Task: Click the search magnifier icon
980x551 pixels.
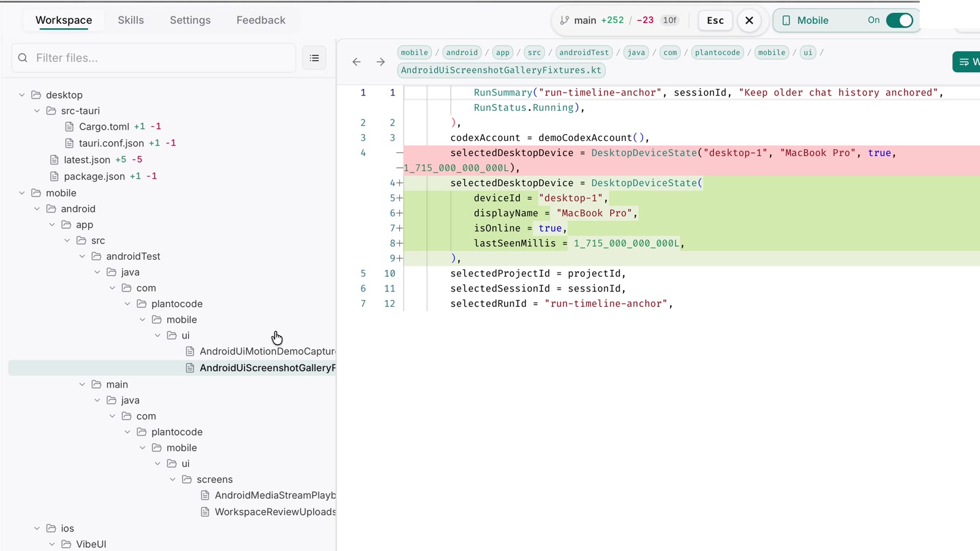Action: (23, 58)
